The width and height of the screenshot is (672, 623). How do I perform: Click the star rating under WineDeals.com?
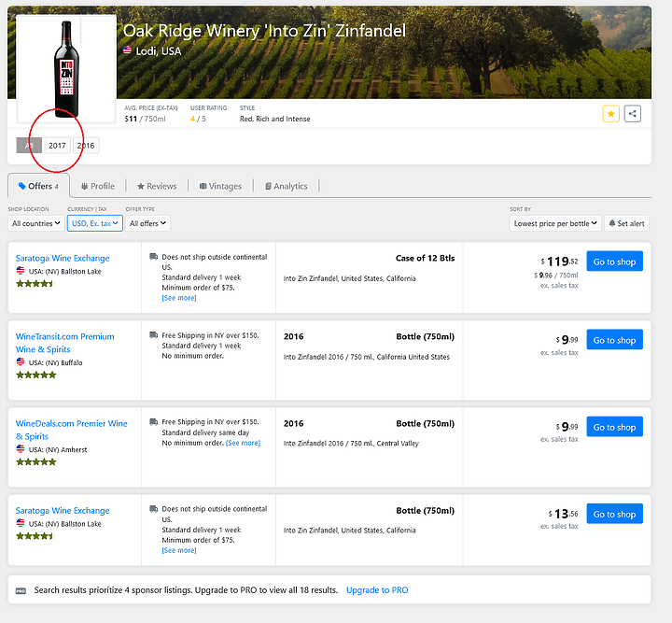[x=36, y=461]
